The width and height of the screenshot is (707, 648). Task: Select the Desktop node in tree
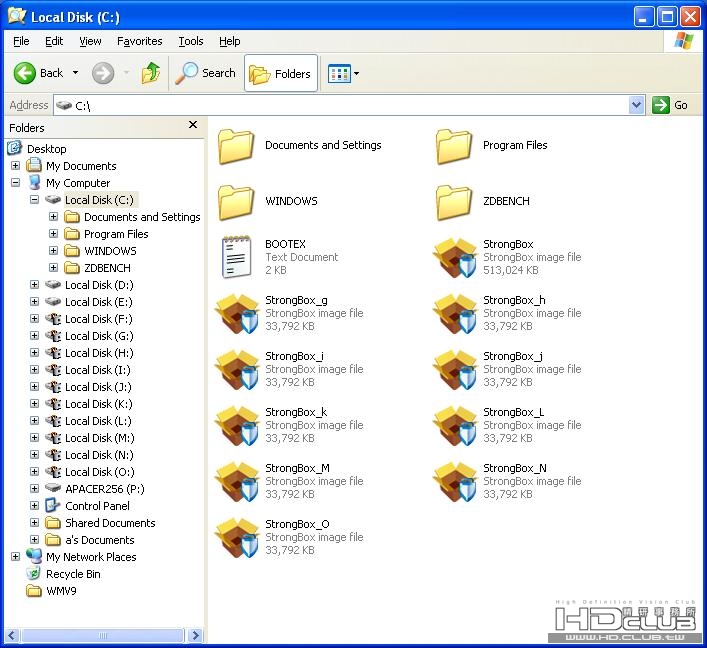(46, 149)
